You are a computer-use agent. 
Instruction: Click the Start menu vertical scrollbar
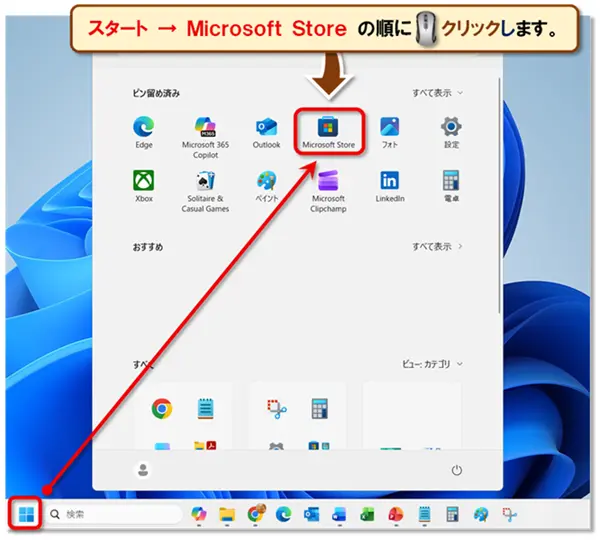click(499, 196)
